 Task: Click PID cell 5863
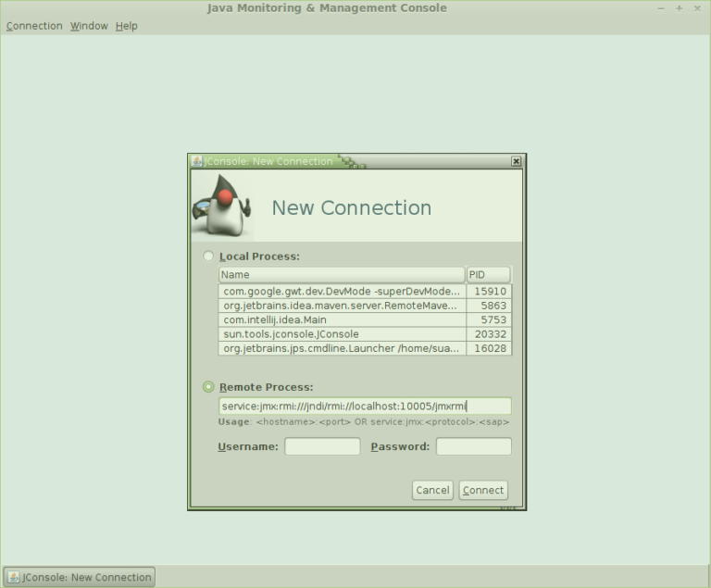pos(489,306)
